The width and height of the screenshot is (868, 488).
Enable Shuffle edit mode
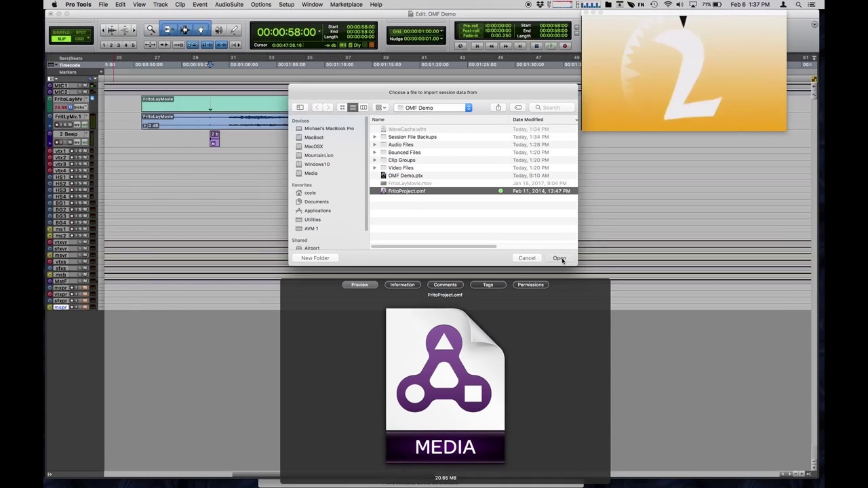(61, 33)
